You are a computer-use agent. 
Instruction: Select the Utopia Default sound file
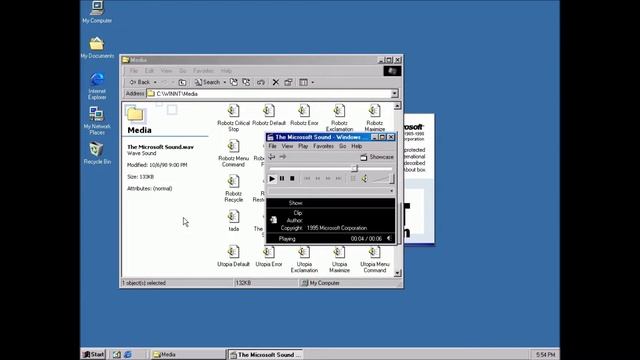[x=233, y=256]
